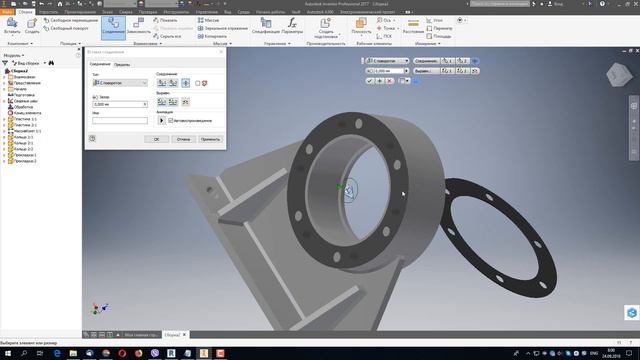Viewport: 640px width, 360px height.
Task: Click the Зеркальное отражение (Mirror) tool
Action: coord(223,28)
